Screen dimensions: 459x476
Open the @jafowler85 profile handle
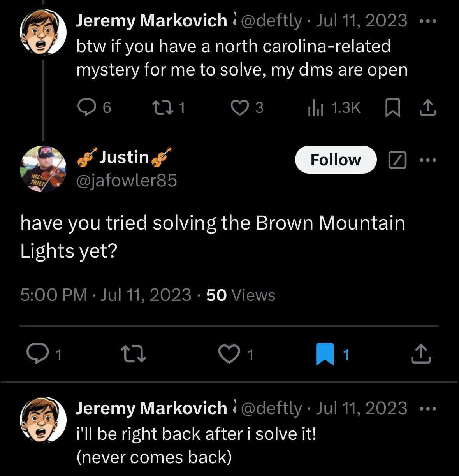pos(127,180)
